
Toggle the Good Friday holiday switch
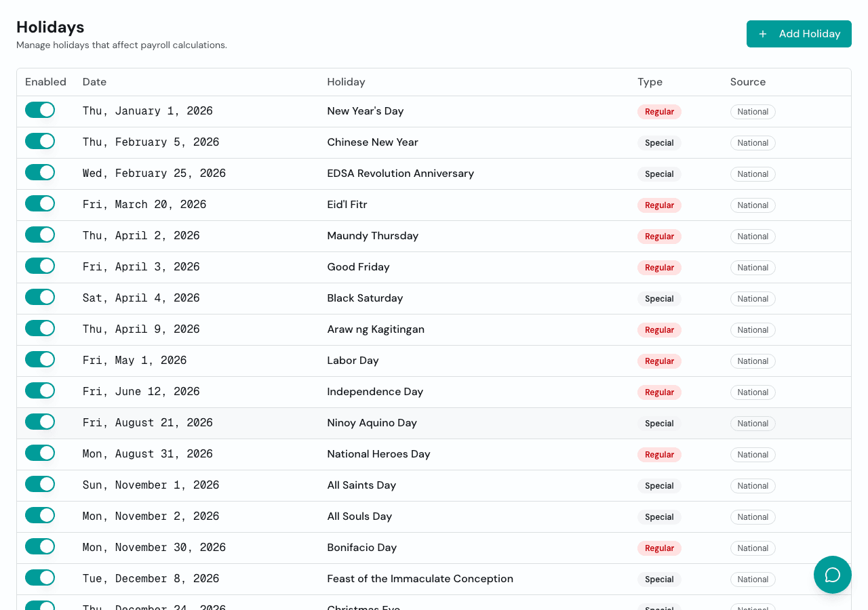[x=40, y=266]
